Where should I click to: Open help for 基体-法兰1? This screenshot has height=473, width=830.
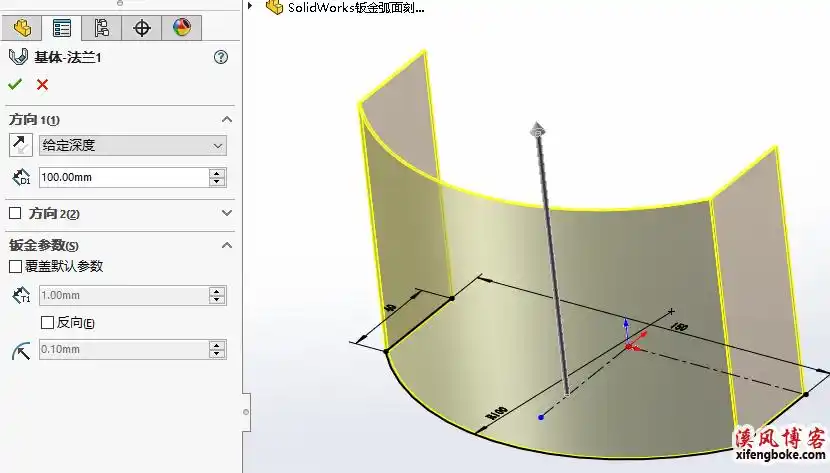221,57
